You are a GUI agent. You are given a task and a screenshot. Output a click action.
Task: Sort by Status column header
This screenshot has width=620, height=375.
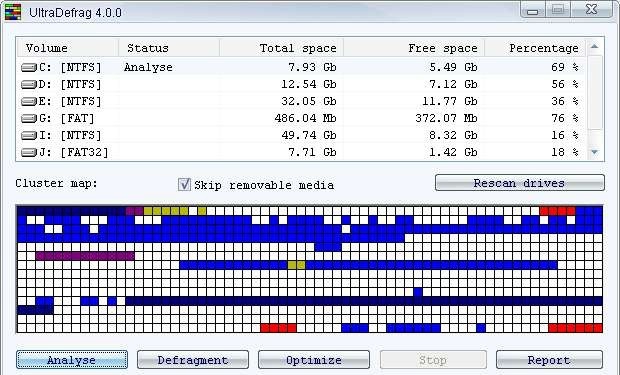tap(169, 48)
